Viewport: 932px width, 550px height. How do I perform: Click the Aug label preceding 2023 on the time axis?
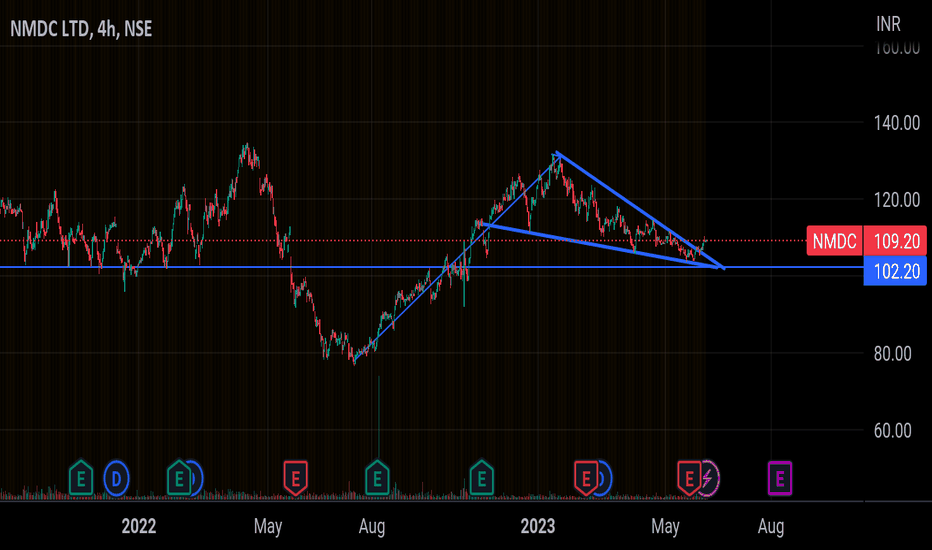[371, 526]
